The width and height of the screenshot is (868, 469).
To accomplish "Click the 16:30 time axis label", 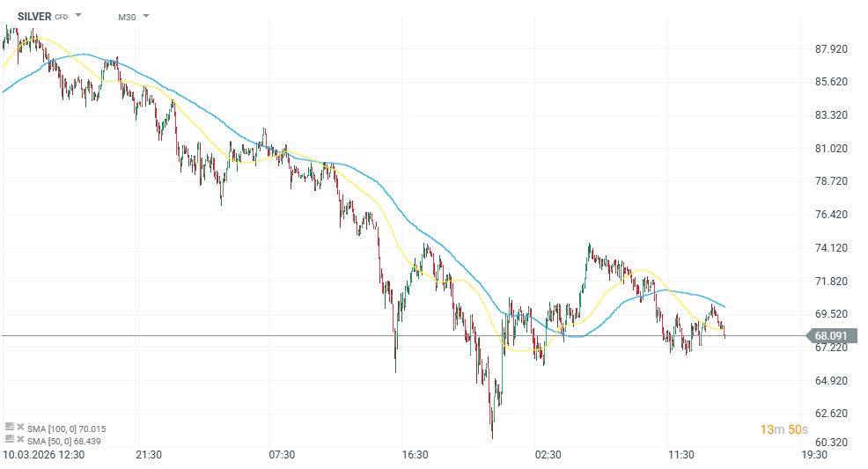I will [x=415, y=455].
